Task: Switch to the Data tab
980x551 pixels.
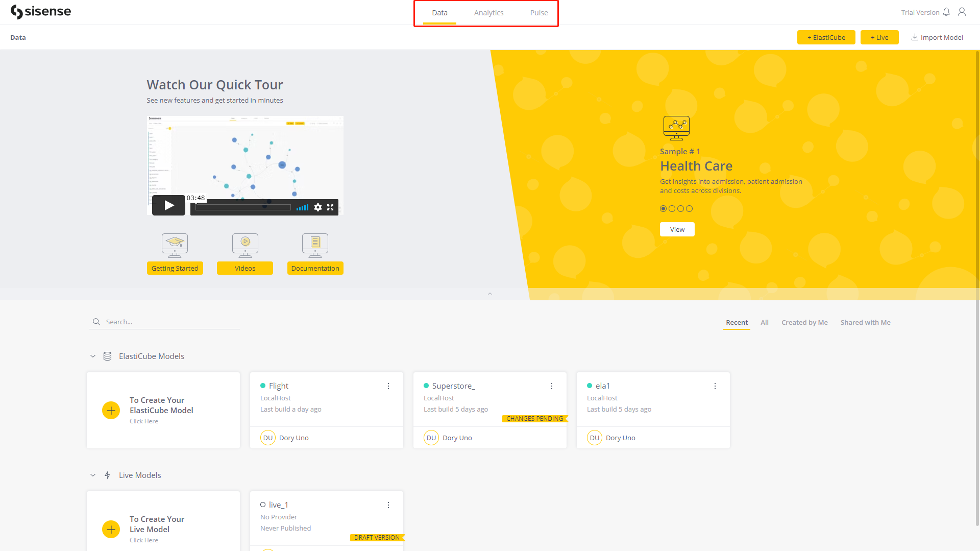Action: tap(439, 13)
